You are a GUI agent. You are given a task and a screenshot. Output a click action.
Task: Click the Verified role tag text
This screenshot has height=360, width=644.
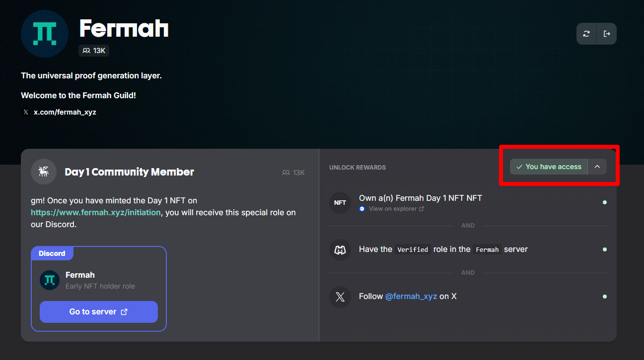coord(413,250)
